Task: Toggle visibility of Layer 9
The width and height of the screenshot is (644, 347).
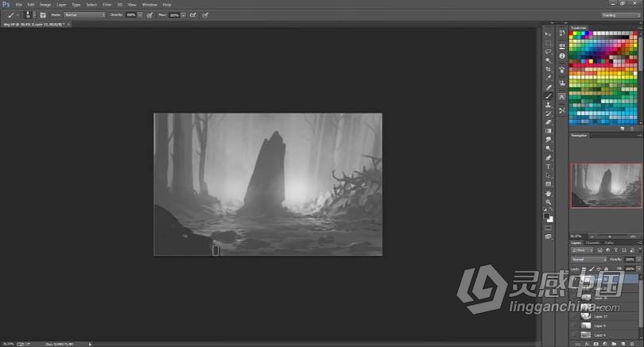Action: pyautogui.click(x=574, y=326)
